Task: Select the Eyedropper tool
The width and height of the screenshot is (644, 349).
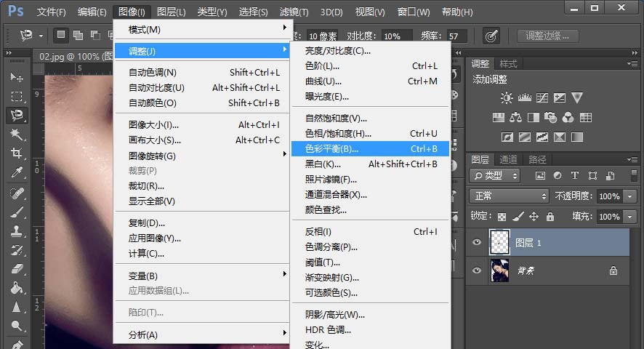Action: (x=16, y=172)
